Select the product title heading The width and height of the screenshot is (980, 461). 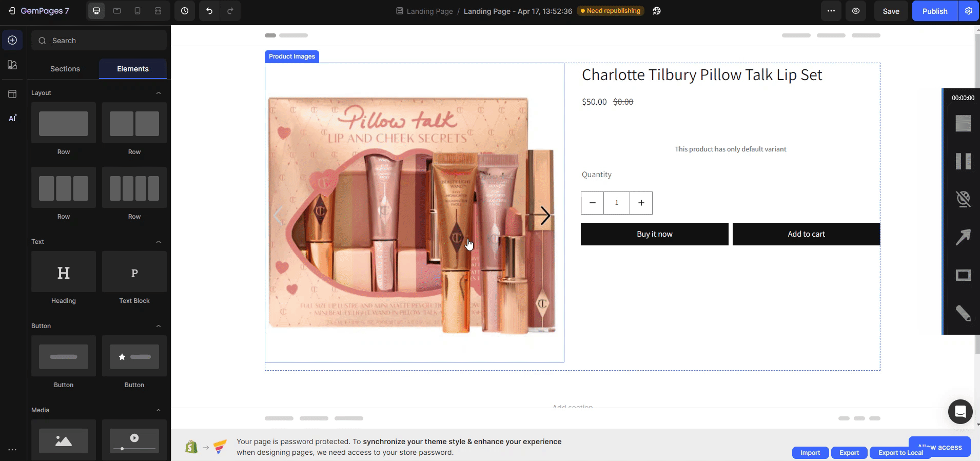701,75
